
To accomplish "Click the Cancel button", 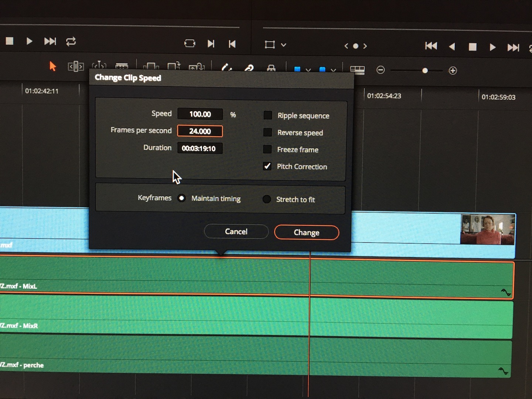I will coord(236,232).
